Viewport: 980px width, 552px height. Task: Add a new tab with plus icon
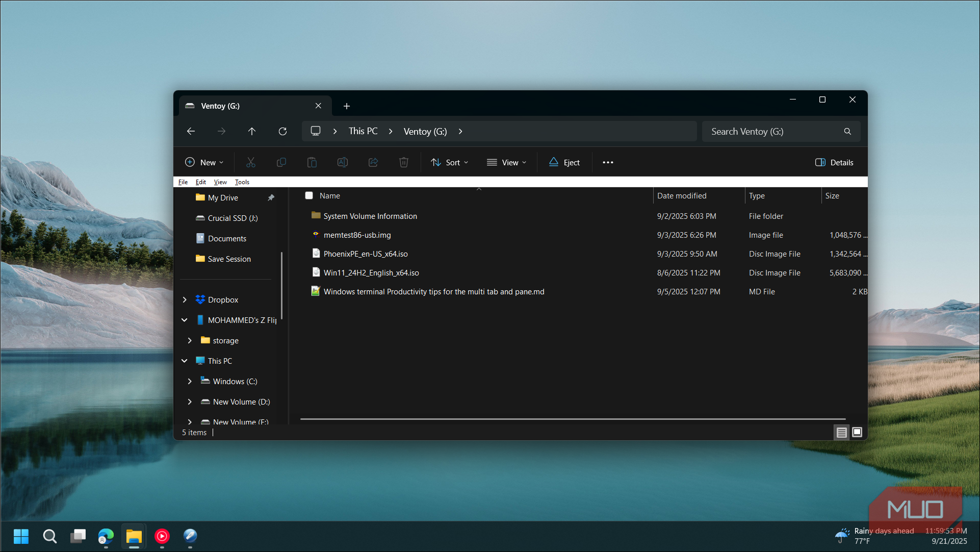(x=347, y=106)
